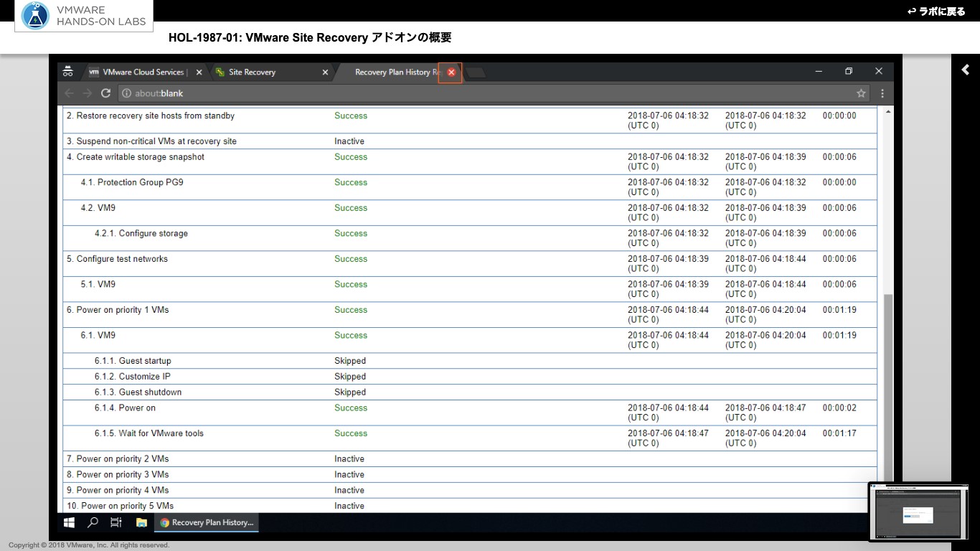This screenshot has width=980, height=551.
Task: Minimize the Chrome window
Action: coord(819,72)
